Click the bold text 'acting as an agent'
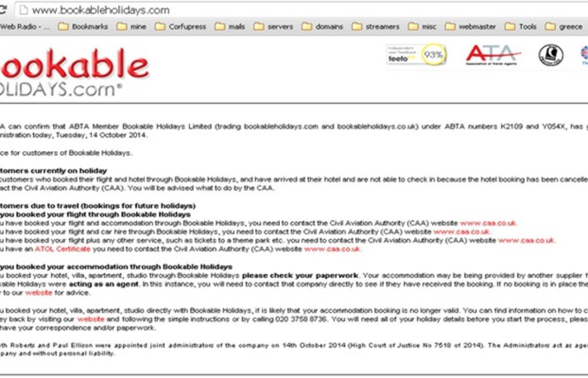The width and height of the screenshot is (588, 378). point(103,284)
